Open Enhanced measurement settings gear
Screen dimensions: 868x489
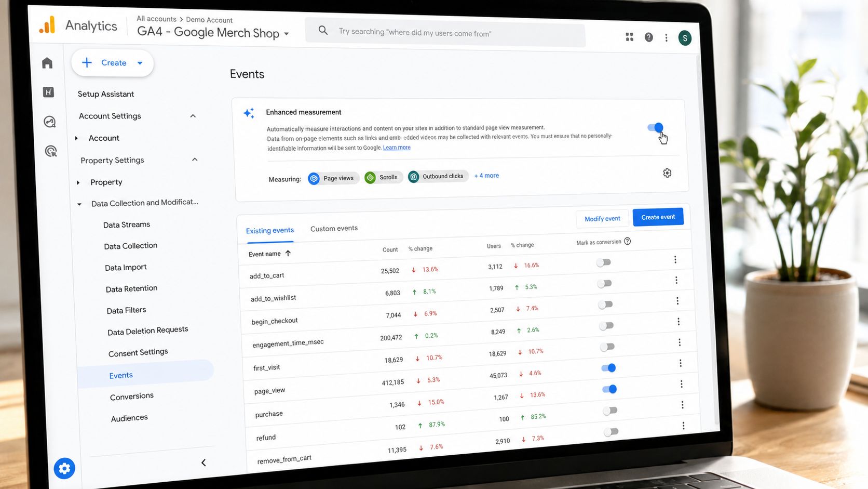667,173
